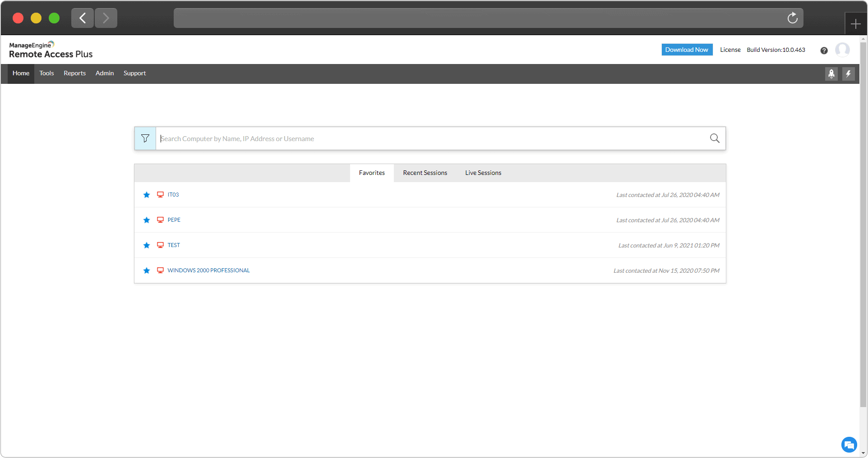868x458 pixels.
Task: Open the WINDOWS 2000 PROFESSIONAL link
Action: click(208, 270)
